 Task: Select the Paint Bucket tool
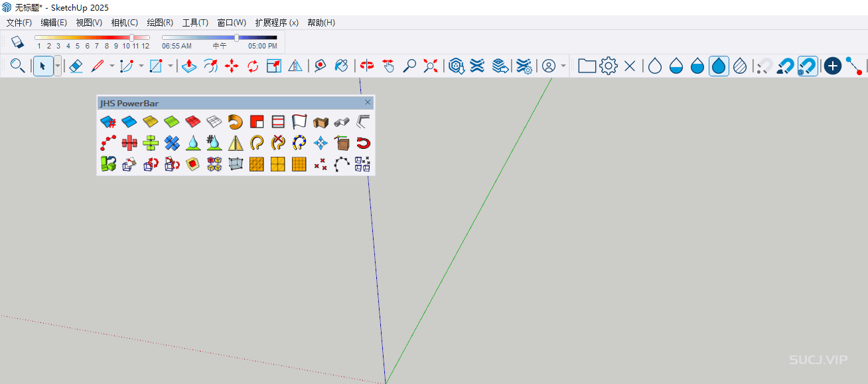[342, 66]
